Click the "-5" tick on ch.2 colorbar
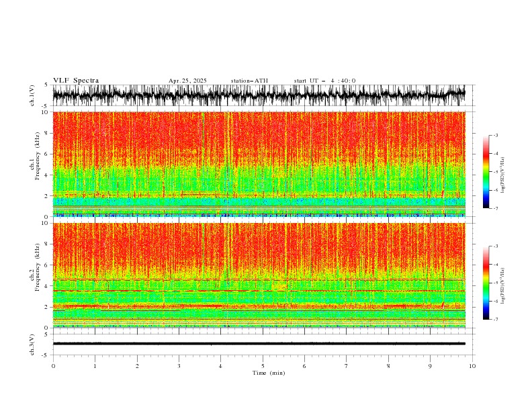The height and width of the screenshot is (411, 532). 495,283
